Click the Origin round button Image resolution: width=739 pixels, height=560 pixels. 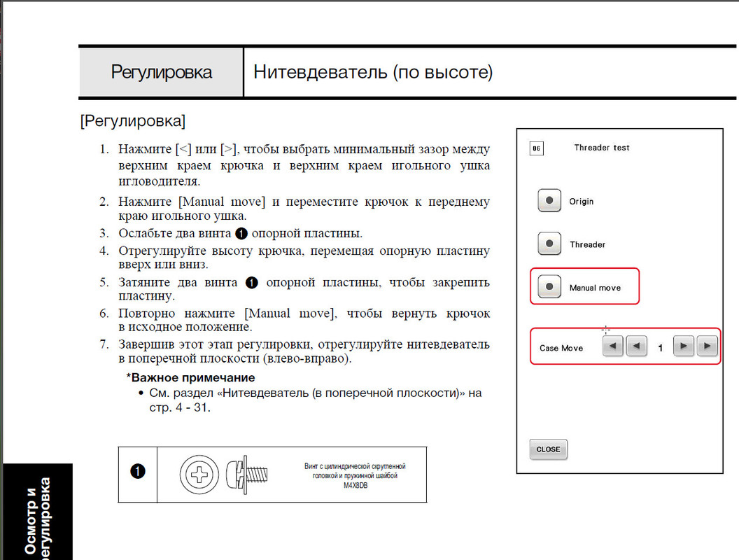[x=549, y=200]
